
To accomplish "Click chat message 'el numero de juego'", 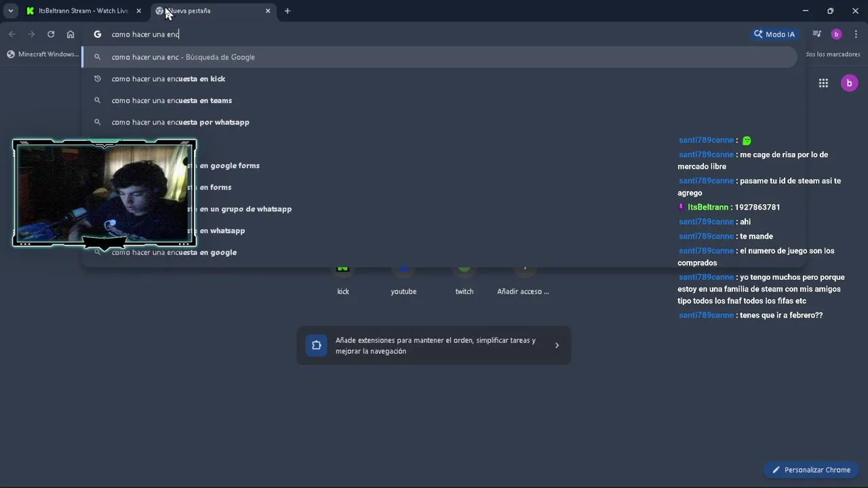I will coord(756,257).
